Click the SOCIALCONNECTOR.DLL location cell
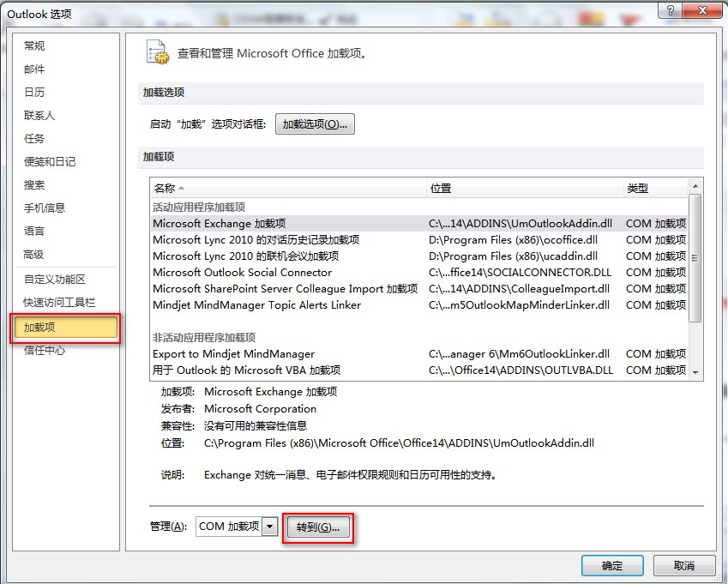The width and height of the screenshot is (728, 584). (520, 272)
